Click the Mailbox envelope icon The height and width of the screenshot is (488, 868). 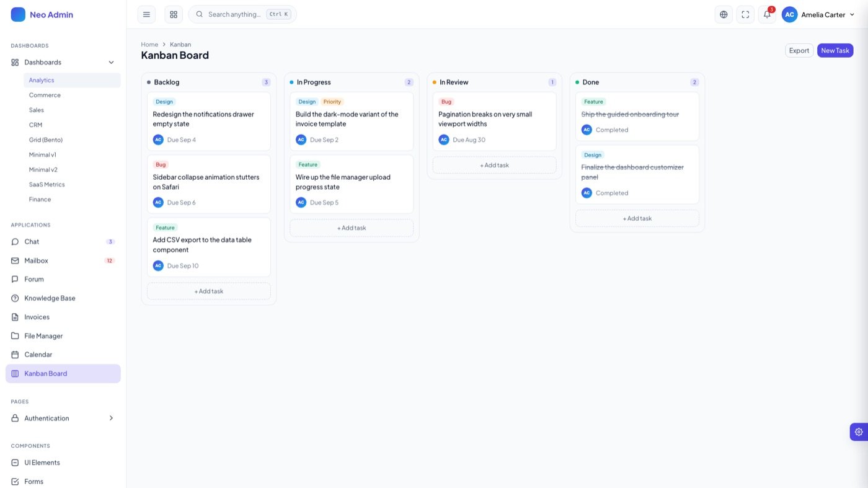tap(15, 260)
